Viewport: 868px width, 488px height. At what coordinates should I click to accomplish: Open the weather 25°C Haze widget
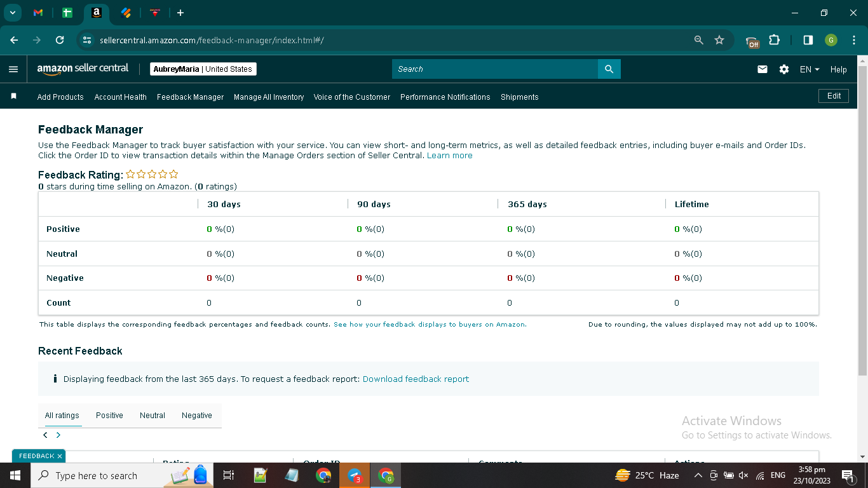[647, 475]
